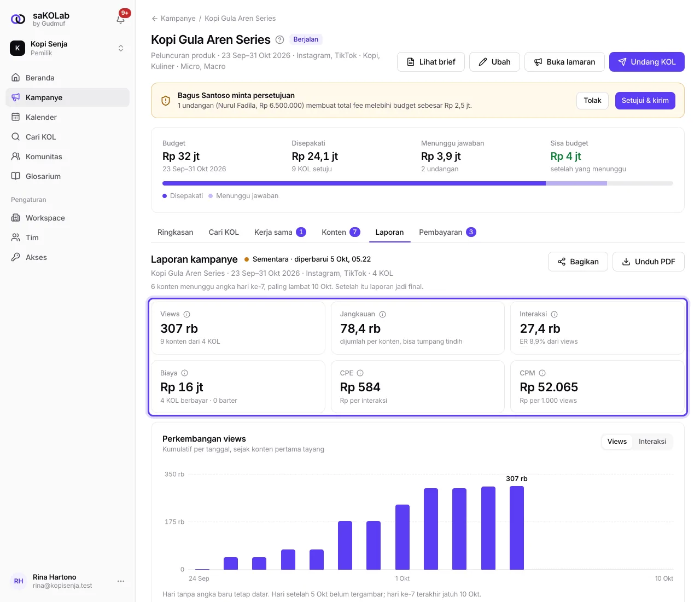Click the info icon next to CPE

coord(360,373)
